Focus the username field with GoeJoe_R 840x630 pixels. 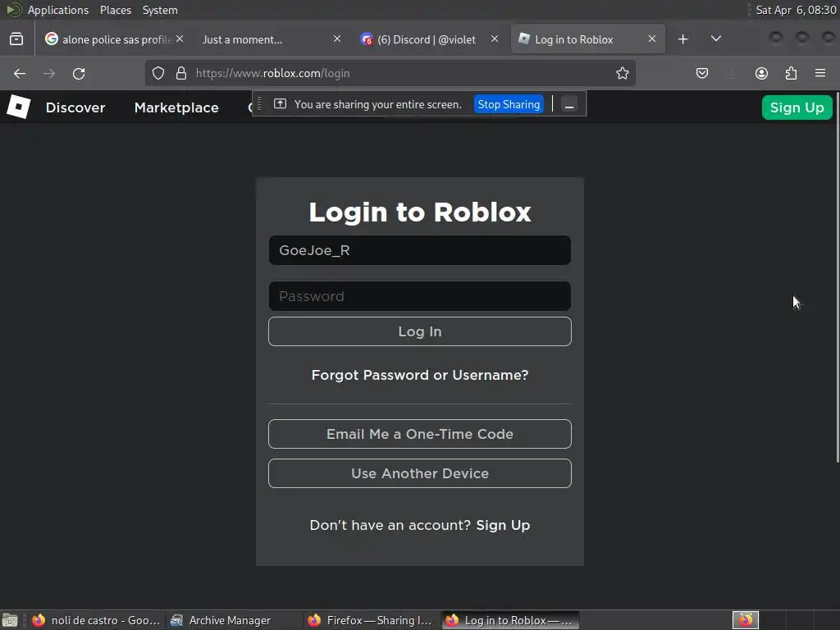[x=419, y=250]
